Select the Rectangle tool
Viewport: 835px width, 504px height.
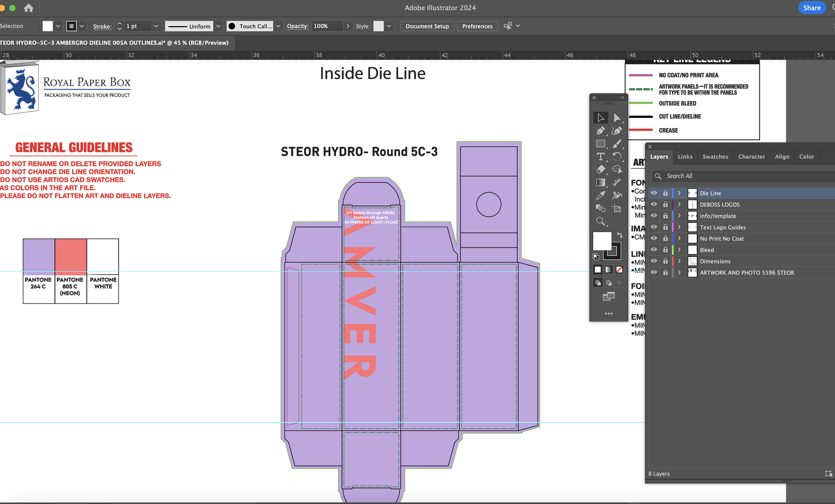point(601,143)
